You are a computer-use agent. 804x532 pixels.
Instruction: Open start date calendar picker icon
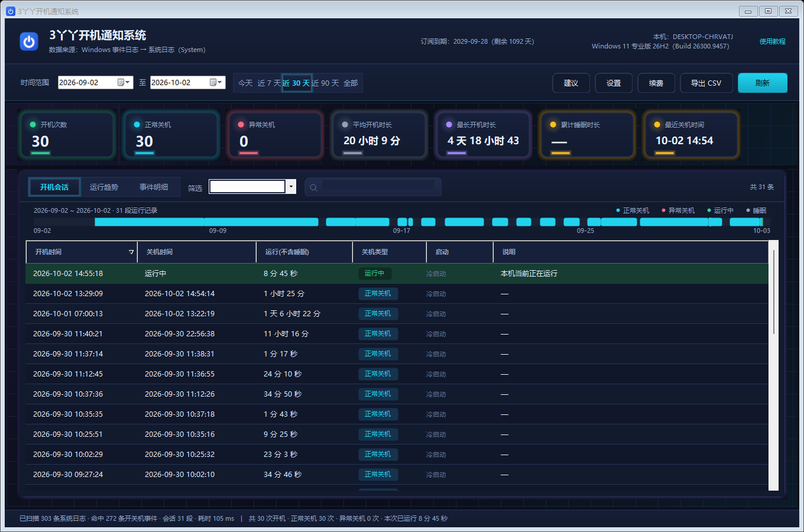pos(121,82)
